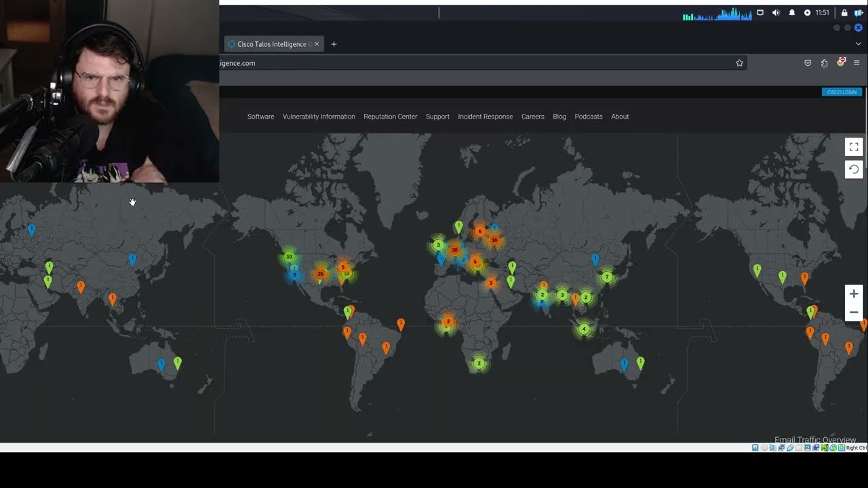This screenshot has width=868, height=488.
Task: Click the Right Ctrl host key indicator
Action: pyautogui.click(x=856, y=448)
